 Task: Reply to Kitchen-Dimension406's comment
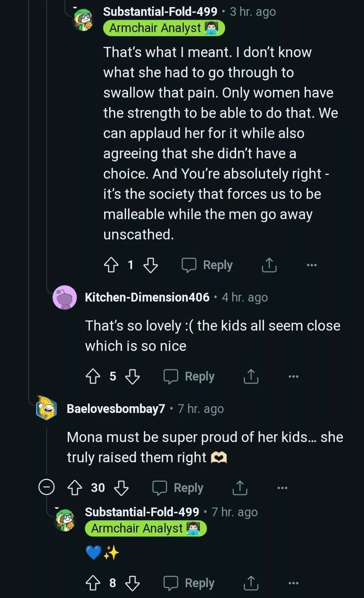click(189, 376)
